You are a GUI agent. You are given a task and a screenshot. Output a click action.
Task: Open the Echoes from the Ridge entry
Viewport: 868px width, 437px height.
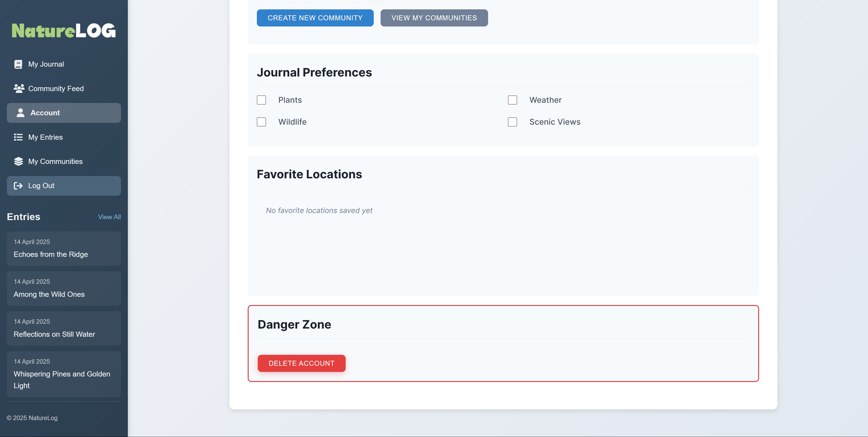tap(64, 249)
